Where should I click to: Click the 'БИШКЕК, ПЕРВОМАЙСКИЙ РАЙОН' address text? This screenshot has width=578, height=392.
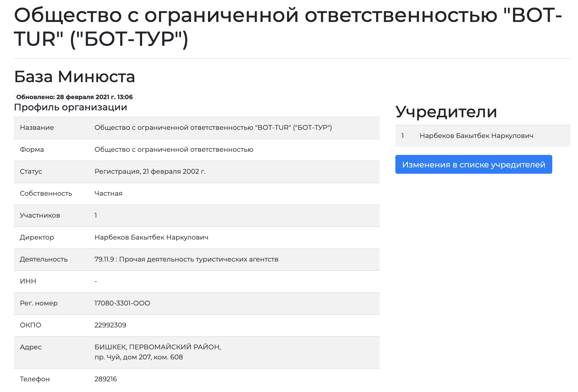point(158,347)
